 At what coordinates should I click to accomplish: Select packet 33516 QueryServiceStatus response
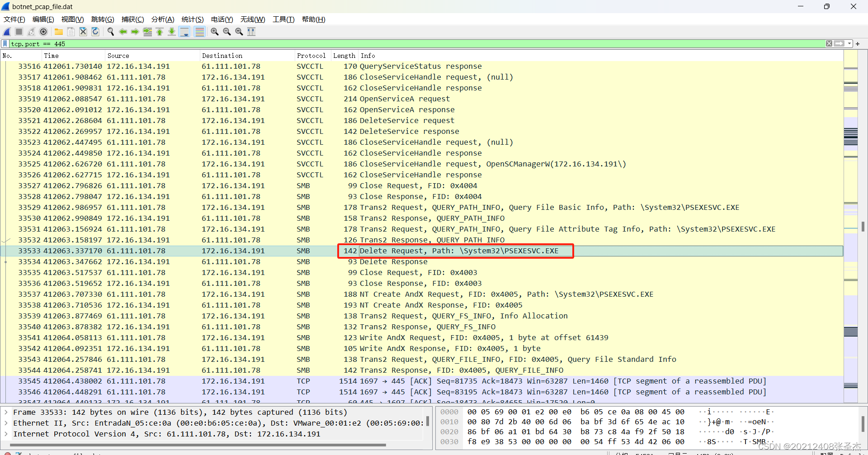click(x=422, y=66)
